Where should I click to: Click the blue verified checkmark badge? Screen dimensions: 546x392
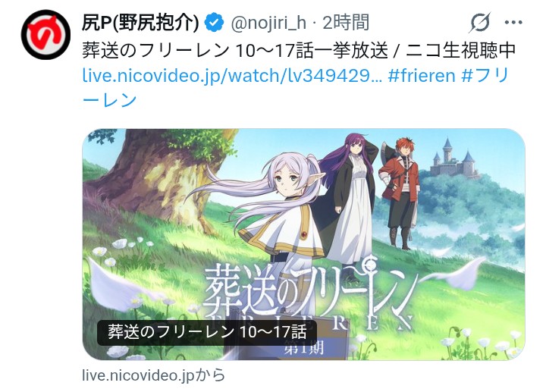214,23
